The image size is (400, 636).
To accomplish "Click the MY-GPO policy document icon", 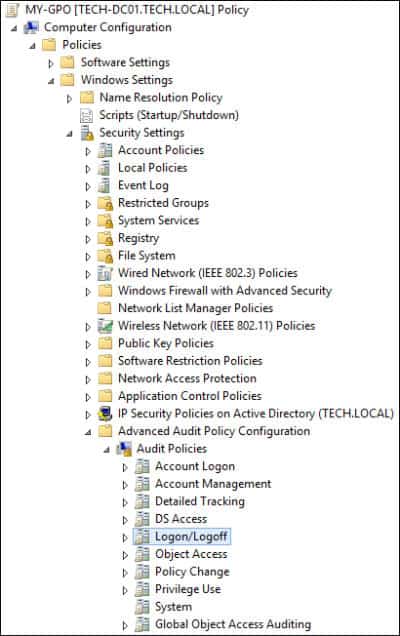I will 12,10.
